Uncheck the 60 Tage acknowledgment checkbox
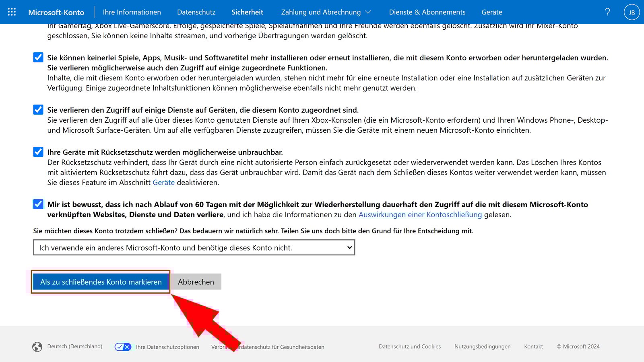 (x=38, y=204)
